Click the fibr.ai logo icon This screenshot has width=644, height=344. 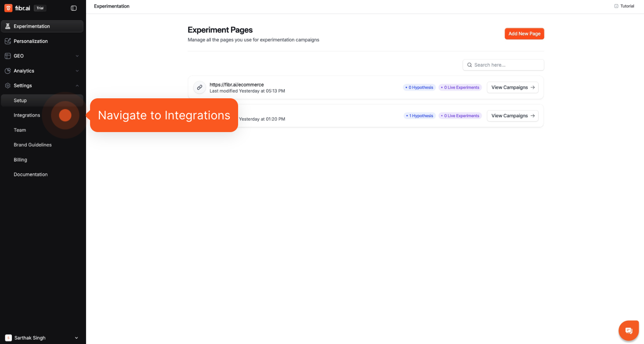tap(8, 8)
